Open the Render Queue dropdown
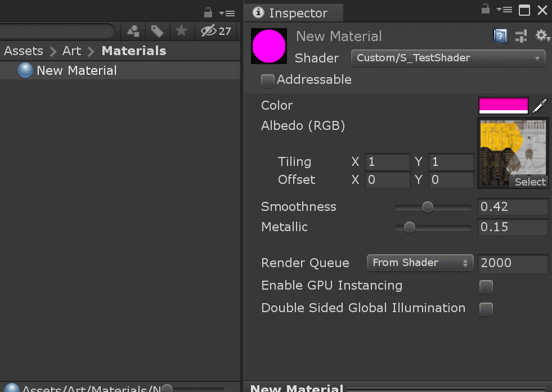The width and height of the screenshot is (552, 392). click(420, 263)
